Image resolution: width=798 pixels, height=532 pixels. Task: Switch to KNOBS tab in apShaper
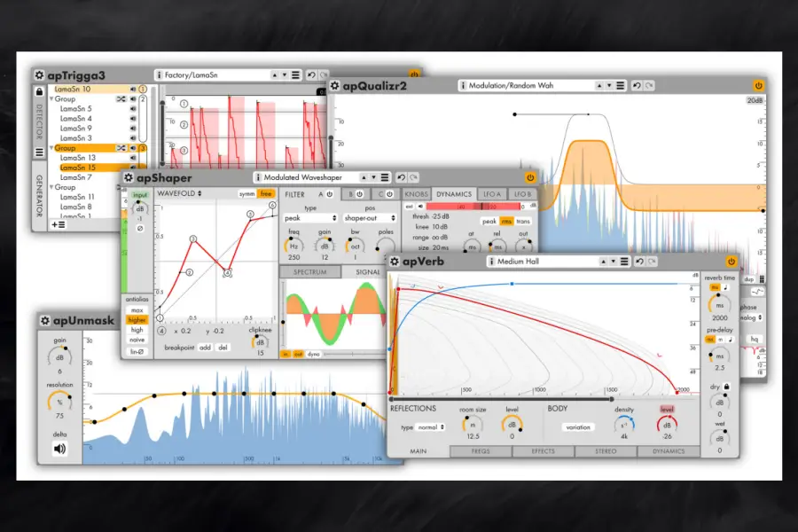tap(417, 194)
